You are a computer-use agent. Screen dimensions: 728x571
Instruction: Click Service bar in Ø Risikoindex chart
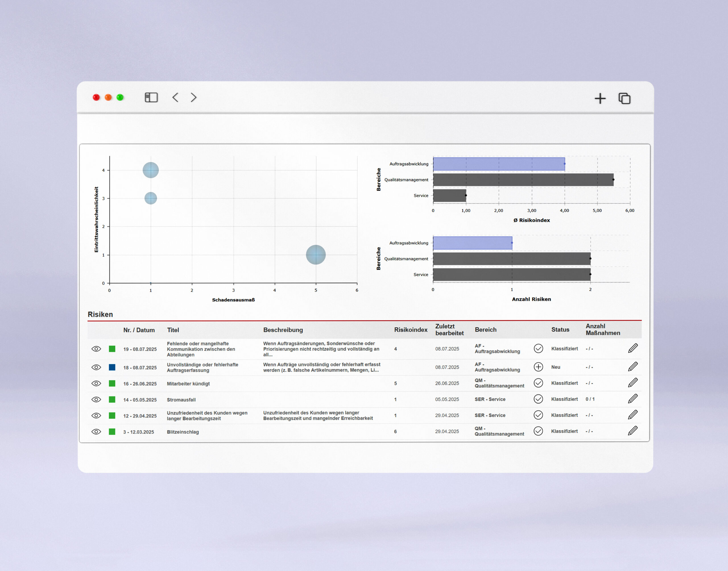pos(449,195)
